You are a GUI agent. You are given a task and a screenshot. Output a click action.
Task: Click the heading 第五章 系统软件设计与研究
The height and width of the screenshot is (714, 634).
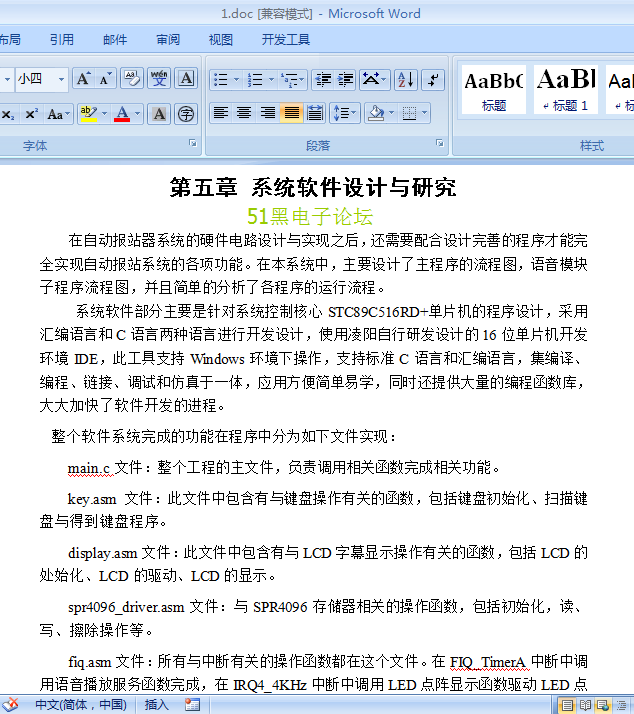(313, 188)
